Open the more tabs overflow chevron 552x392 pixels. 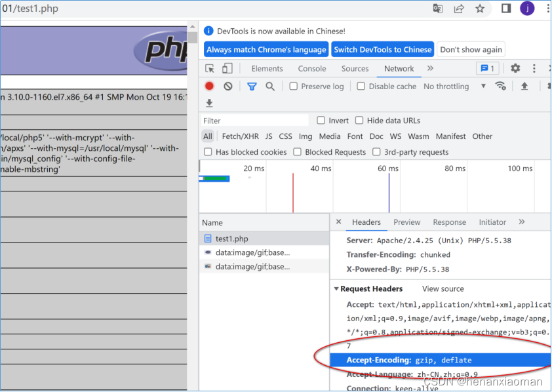point(431,68)
